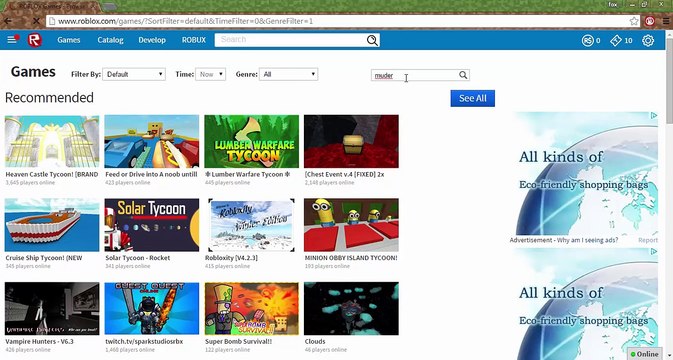Click the Recommended section heading
The height and width of the screenshot is (360, 673).
tap(49, 98)
